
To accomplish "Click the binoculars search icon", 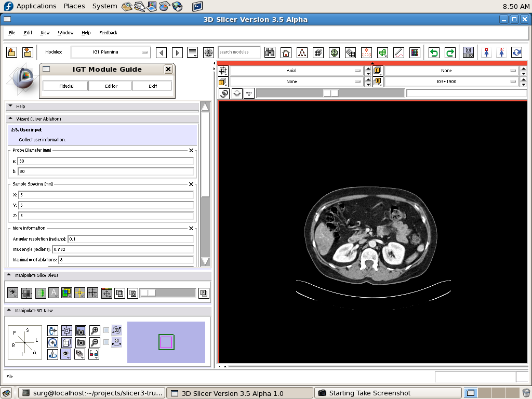I will coord(270,52).
